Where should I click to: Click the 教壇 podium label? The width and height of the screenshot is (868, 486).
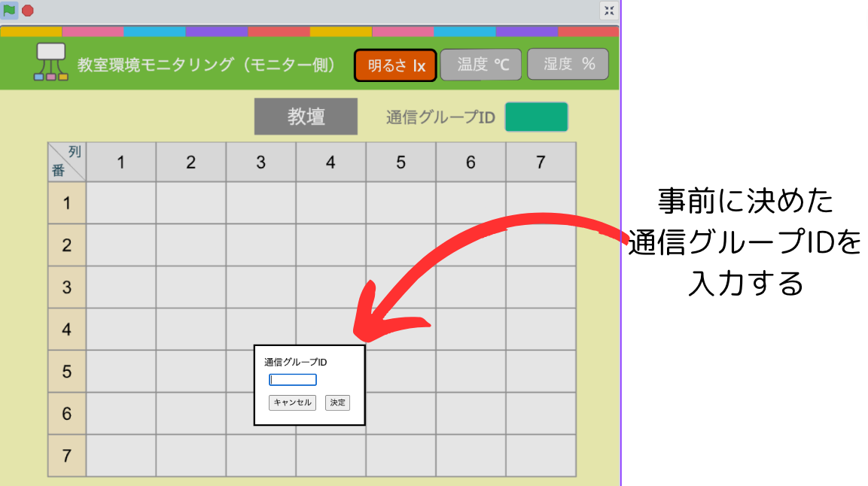tap(306, 117)
